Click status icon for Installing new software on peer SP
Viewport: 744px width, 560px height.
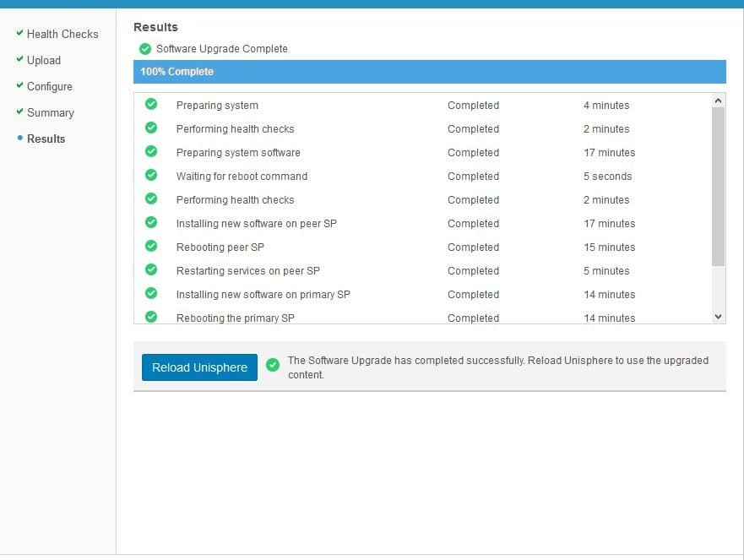click(x=151, y=222)
